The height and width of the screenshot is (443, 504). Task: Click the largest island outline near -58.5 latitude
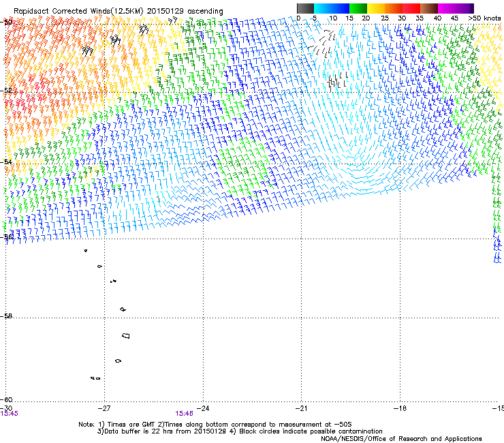tap(126, 335)
